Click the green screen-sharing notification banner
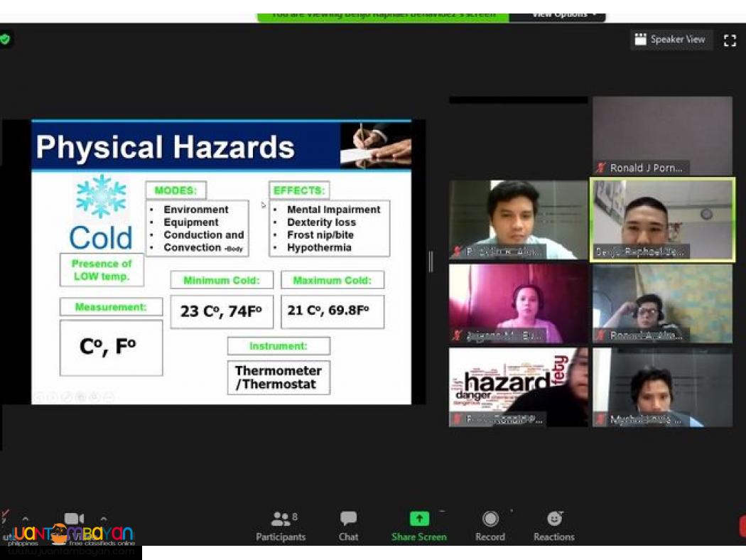 point(382,14)
